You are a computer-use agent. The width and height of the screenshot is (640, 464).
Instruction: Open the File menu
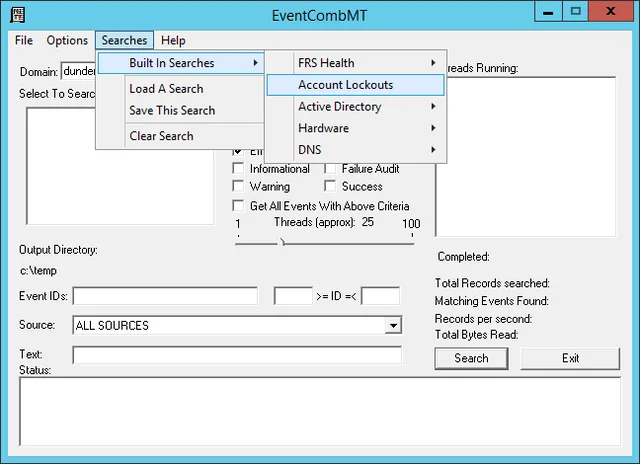click(x=24, y=40)
